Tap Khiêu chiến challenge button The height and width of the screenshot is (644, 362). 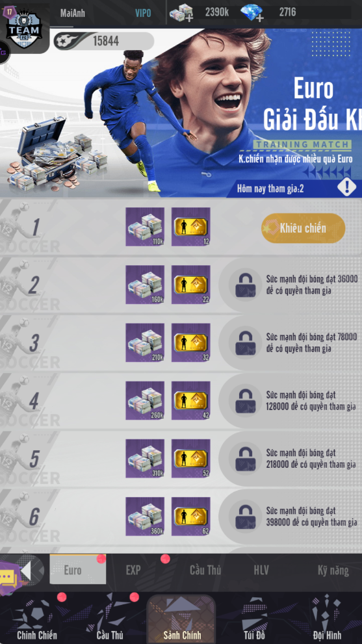point(304,228)
